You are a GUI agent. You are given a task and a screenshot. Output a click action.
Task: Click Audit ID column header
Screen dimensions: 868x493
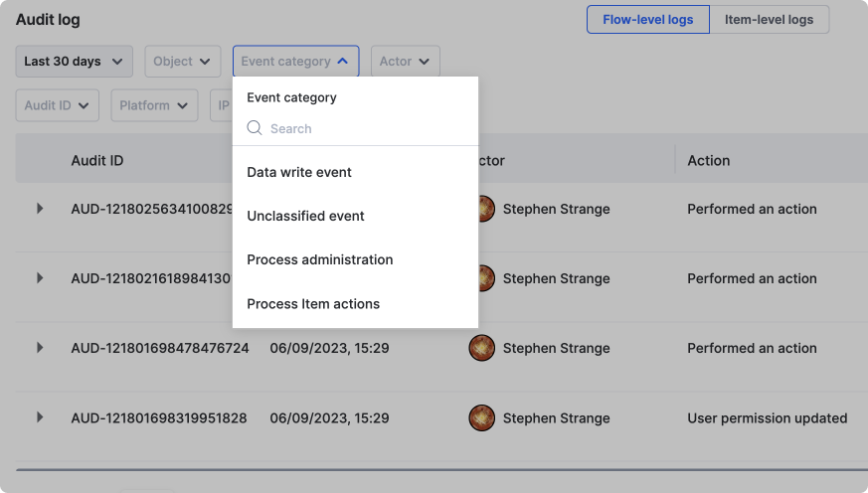(96, 160)
